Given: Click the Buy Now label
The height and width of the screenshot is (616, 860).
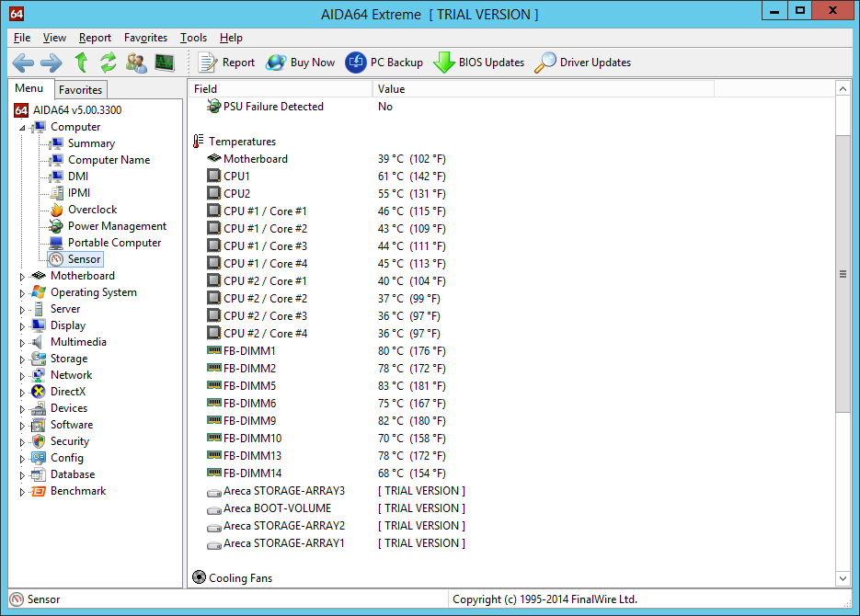Looking at the screenshot, I should coord(313,63).
